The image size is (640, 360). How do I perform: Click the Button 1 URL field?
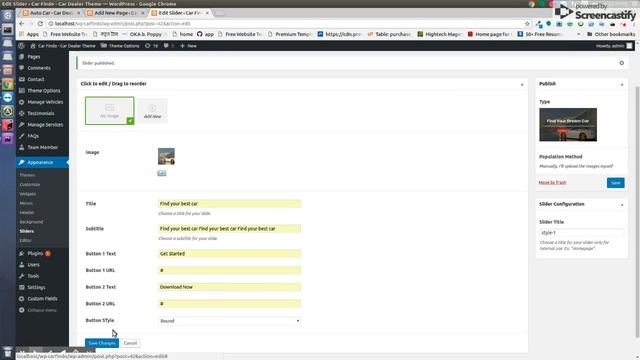(x=229, y=270)
